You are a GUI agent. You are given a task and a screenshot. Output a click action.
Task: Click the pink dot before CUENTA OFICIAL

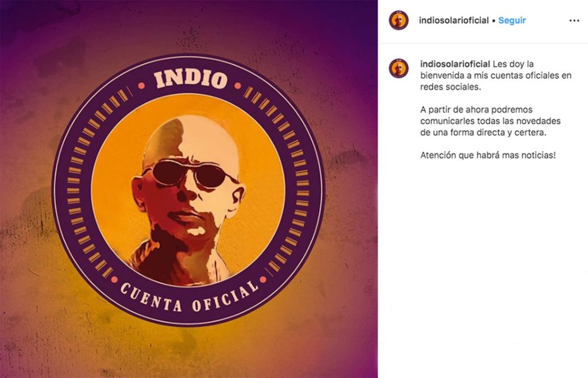114,280
